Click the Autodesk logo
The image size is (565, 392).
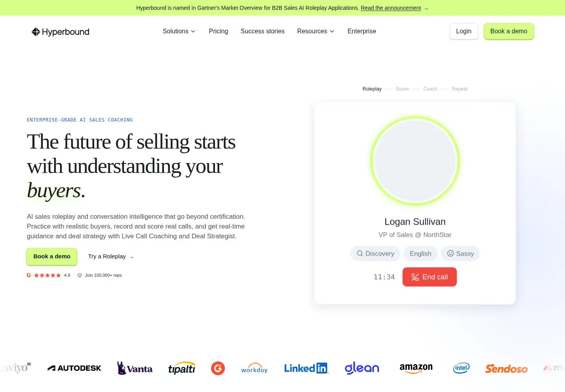[75, 368]
